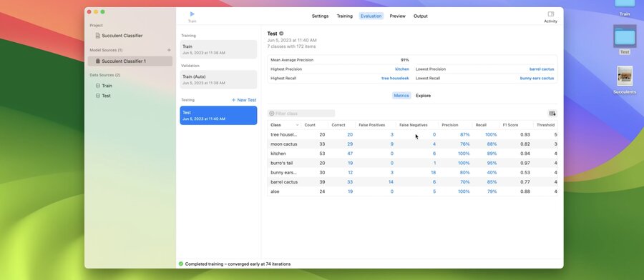Click the completed training status message
644x280 pixels.
pos(238,264)
